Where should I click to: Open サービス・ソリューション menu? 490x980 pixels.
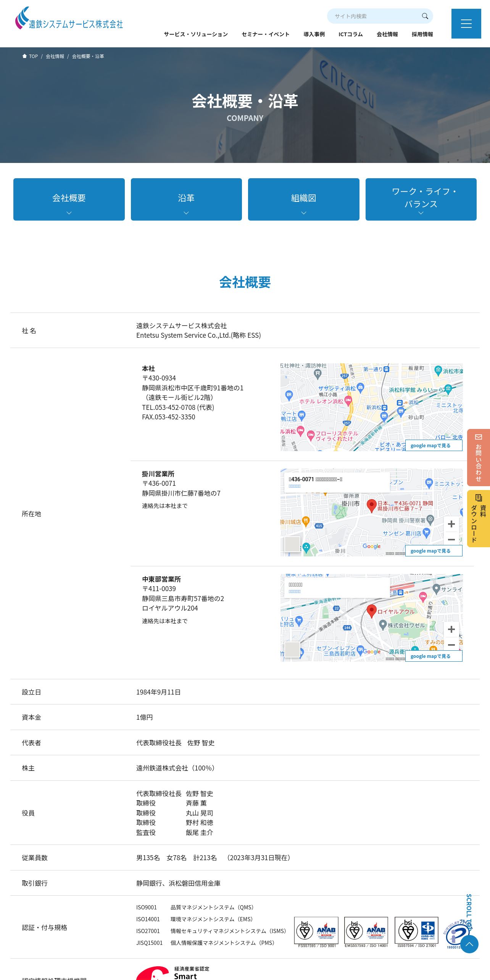tap(196, 34)
